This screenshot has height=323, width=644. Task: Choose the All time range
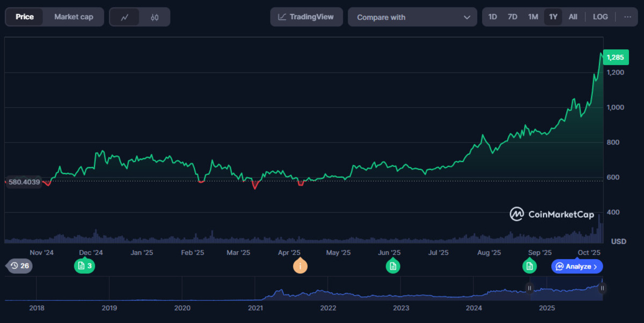573,17
